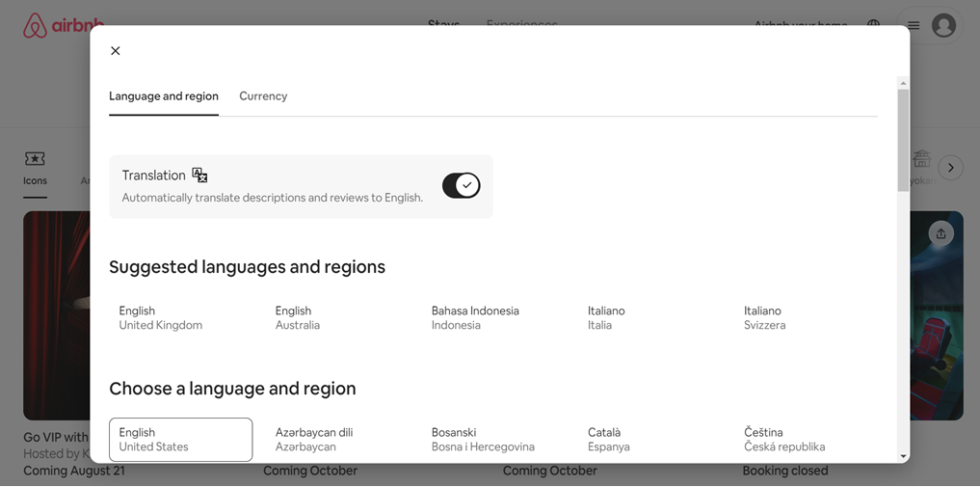Click the Ryokans category icon
The width and height of the screenshot is (980, 487).
921,159
